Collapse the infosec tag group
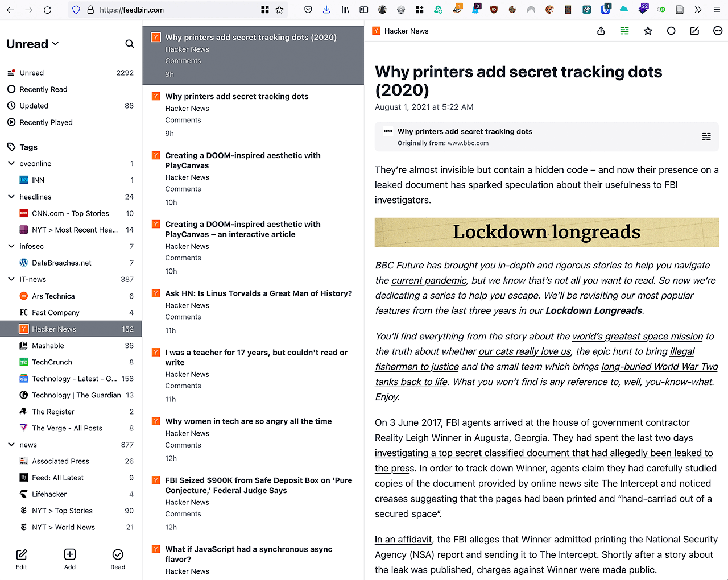The image size is (728, 580). click(11, 246)
